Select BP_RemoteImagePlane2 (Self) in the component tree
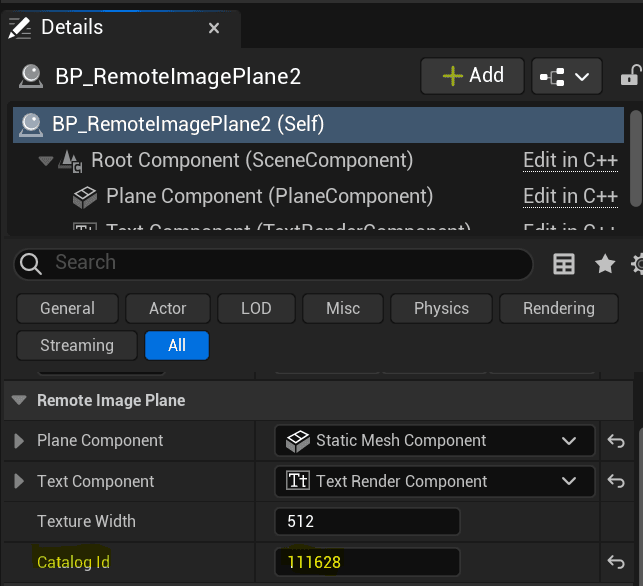Viewport: 643px width, 586px height. click(x=188, y=125)
